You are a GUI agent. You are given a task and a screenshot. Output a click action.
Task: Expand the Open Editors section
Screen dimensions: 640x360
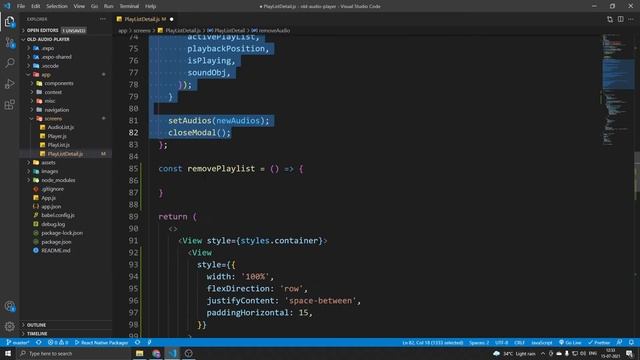click(66, 30)
